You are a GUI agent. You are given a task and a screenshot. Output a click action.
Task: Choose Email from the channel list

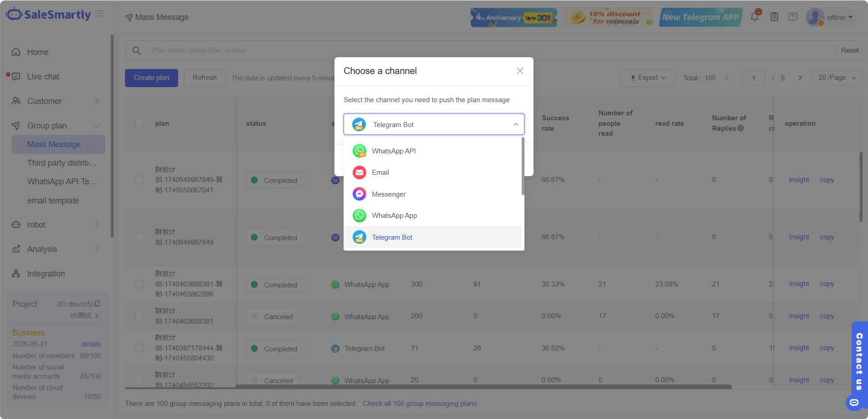pos(380,173)
